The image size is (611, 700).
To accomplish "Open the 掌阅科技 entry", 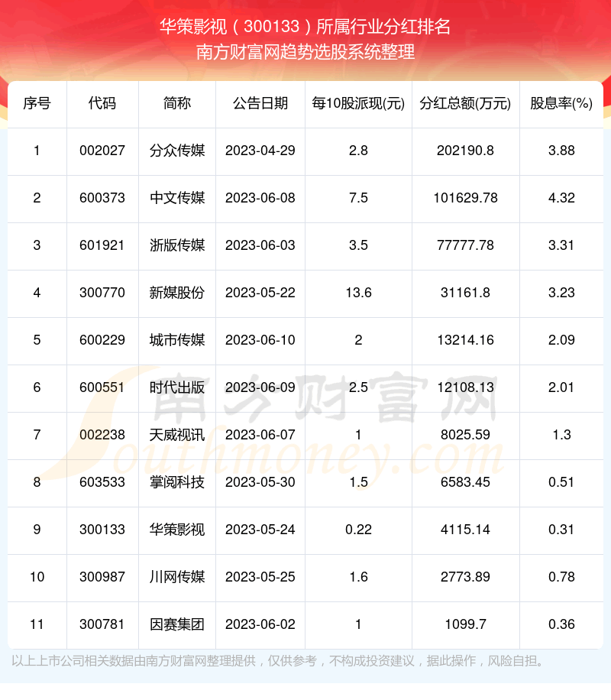I will [177, 482].
